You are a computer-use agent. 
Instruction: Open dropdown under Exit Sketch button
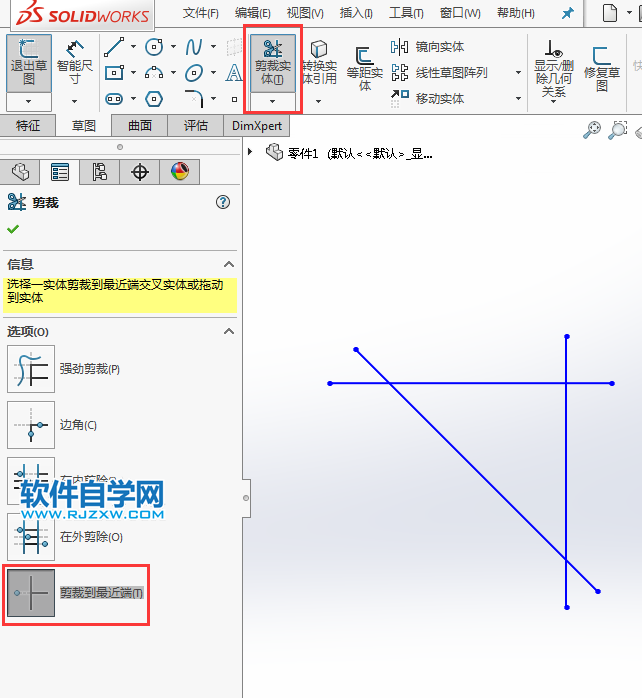point(29,101)
